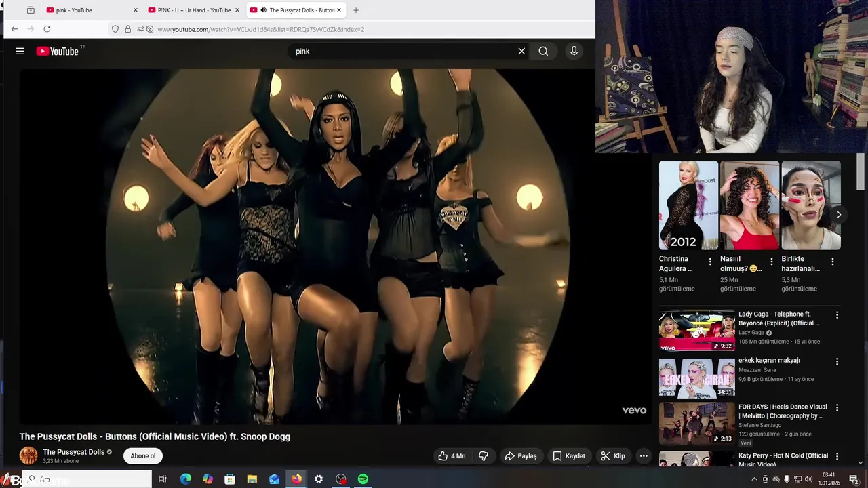Viewport: 868px width, 488px height.
Task: Open the YouTube hamburger guide menu
Action: pos(20,51)
